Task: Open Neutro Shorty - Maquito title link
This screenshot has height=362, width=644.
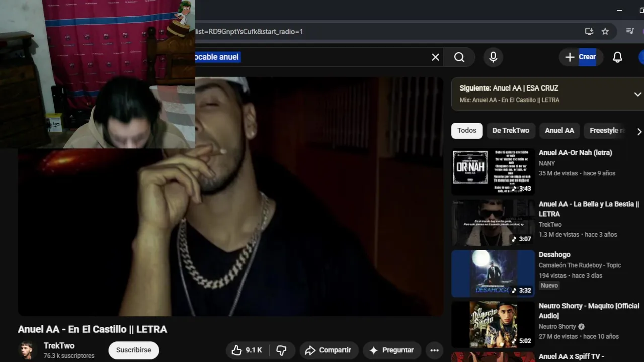Action: tap(589, 311)
